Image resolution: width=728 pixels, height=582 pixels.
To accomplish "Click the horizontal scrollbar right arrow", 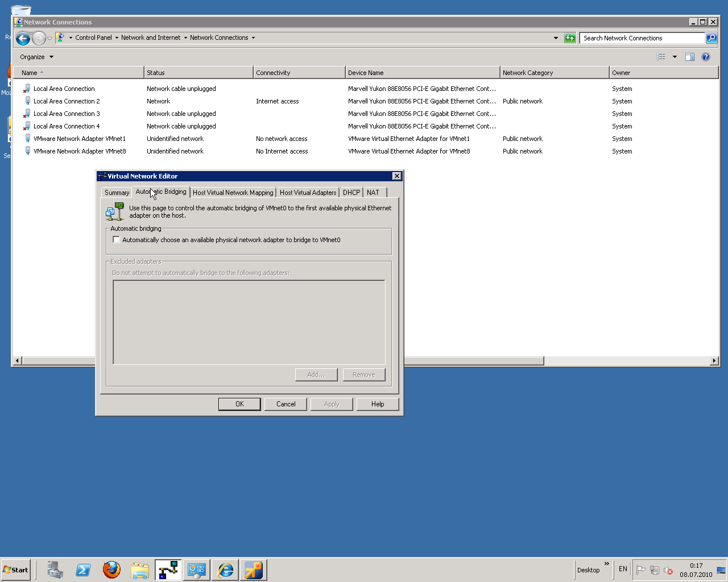I will [x=714, y=361].
